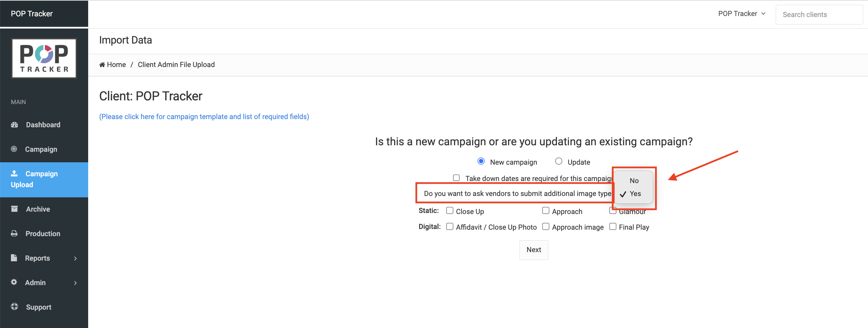
Task: Click the Dashboard gauge icon in sidebar
Action: coord(14,125)
